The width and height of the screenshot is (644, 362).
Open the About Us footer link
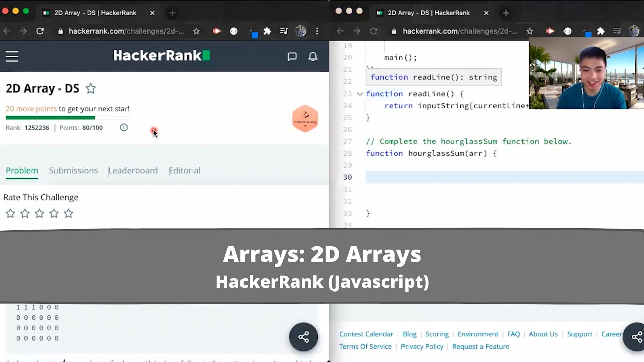pyautogui.click(x=543, y=334)
